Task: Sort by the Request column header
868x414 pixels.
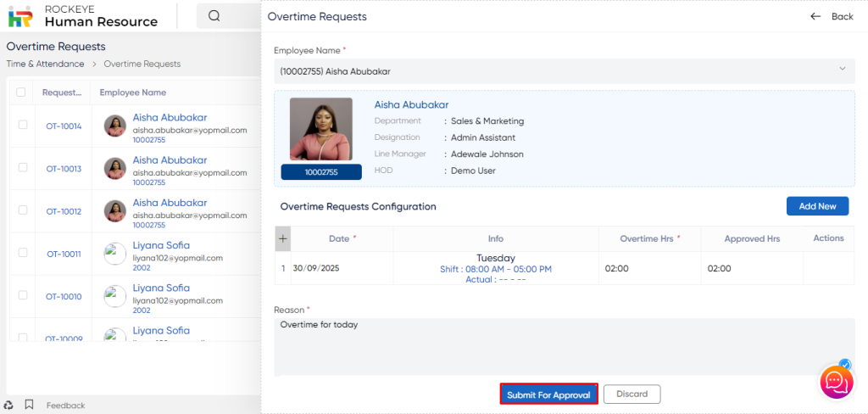Action: 62,92
